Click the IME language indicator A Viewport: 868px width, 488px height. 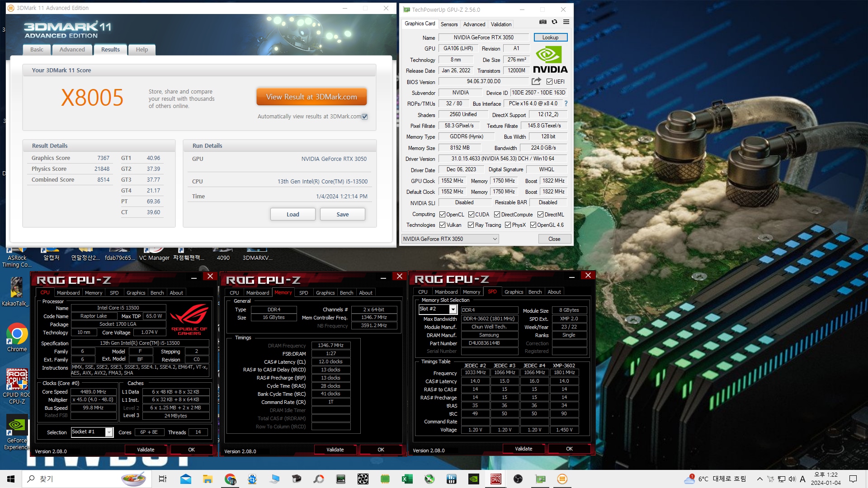point(802,479)
